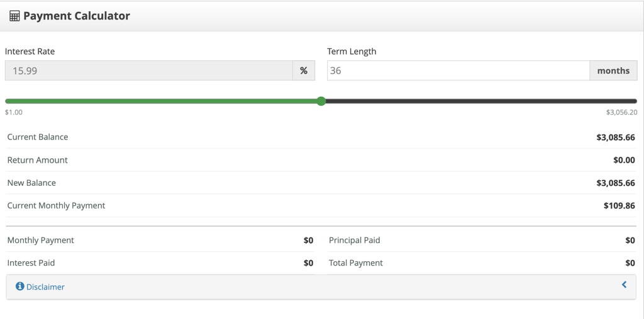The width and height of the screenshot is (644, 319).
Task: Click the calculator icon beside Payment Calculator
Action: point(14,16)
